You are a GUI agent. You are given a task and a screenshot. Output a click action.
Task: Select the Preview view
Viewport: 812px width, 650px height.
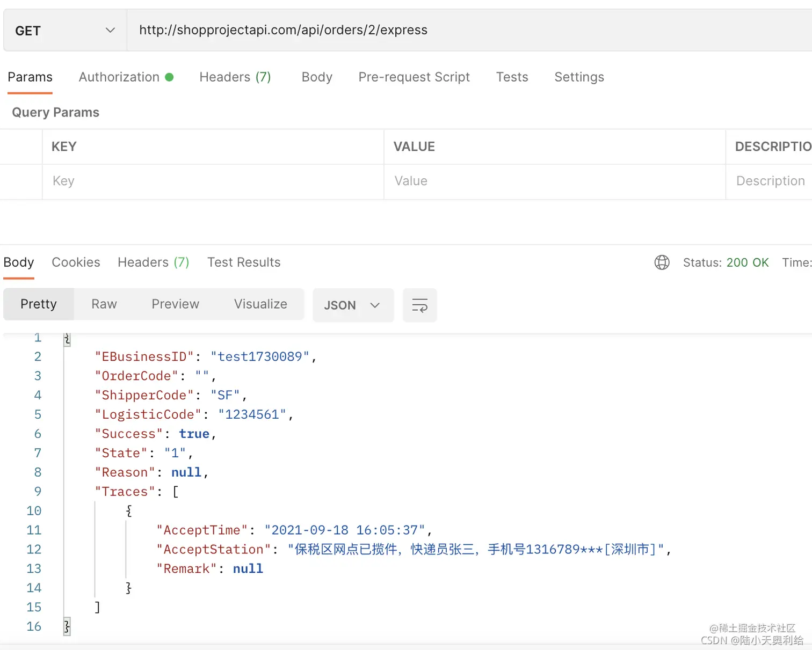click(x=175, y=304)
